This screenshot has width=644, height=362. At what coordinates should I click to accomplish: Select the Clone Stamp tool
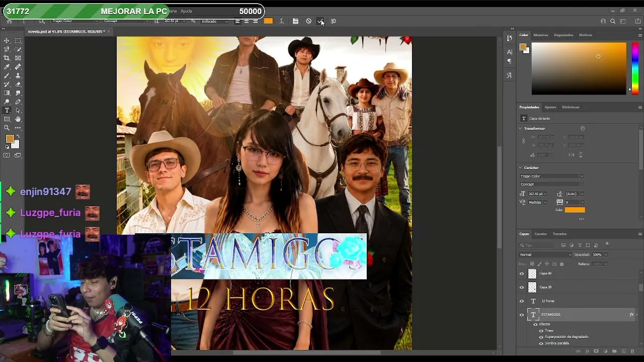18,75
